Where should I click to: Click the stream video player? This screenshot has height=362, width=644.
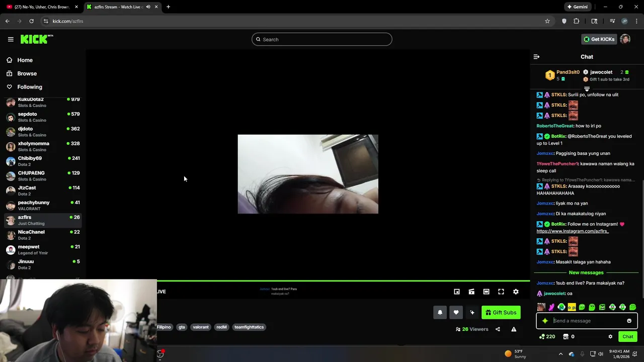[x=308, y=174]
